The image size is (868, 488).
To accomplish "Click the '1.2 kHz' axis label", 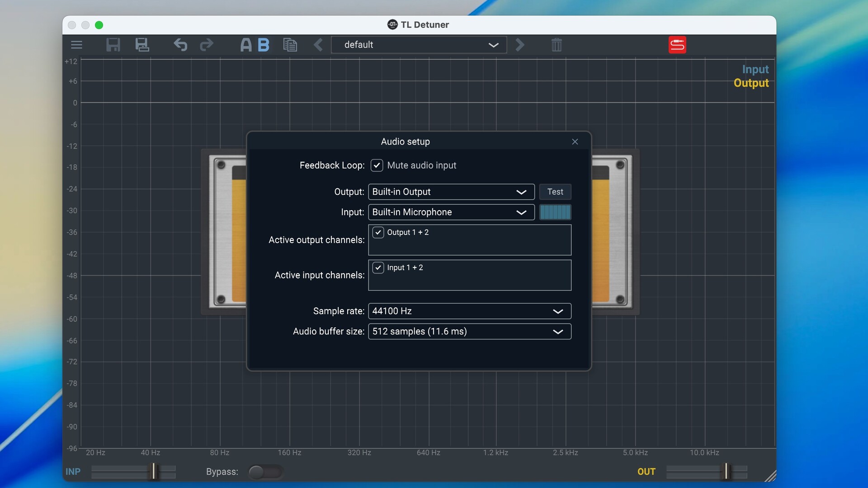I will click(495, 452).
